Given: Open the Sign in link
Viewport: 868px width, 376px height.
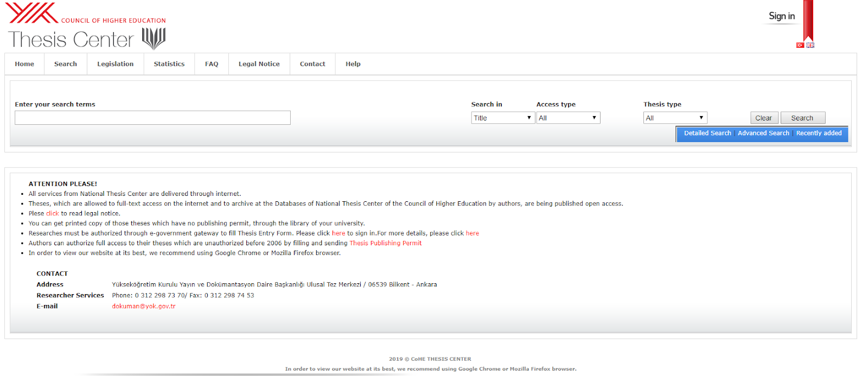Looking at the screenshot, I should pyautogui.click(x=781, y=16).
